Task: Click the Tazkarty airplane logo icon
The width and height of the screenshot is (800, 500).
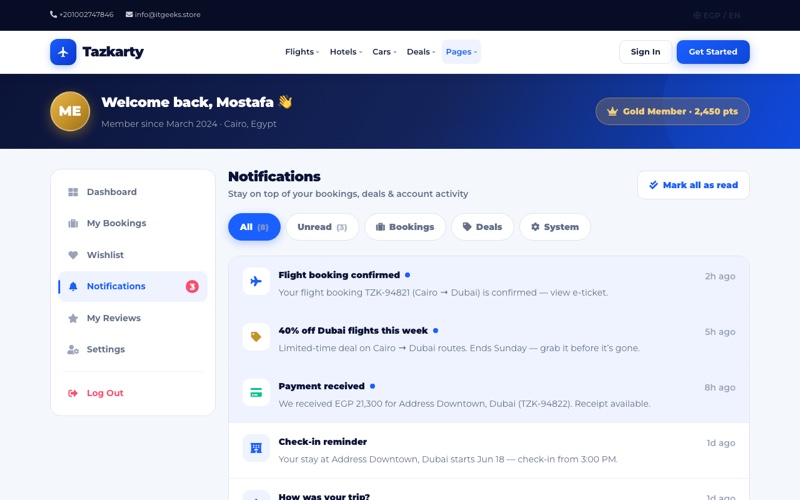Action: point(63,52)
